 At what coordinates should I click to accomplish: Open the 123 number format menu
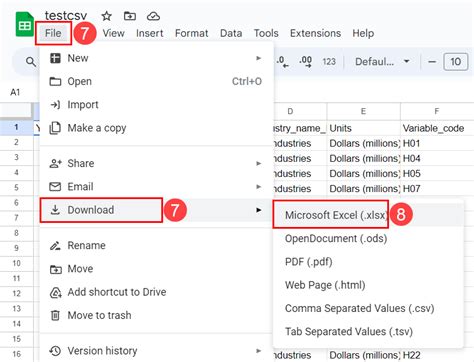(329, 62)
